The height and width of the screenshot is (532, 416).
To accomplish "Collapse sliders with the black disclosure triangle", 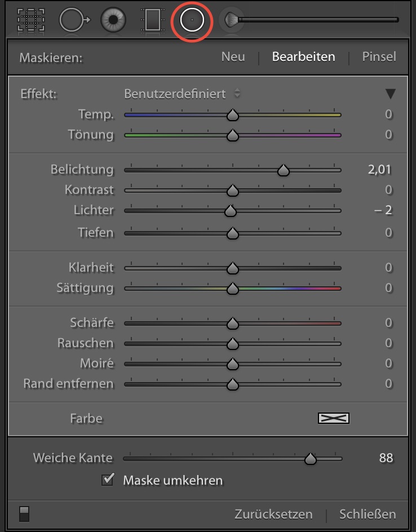I will tap(390, 94).
